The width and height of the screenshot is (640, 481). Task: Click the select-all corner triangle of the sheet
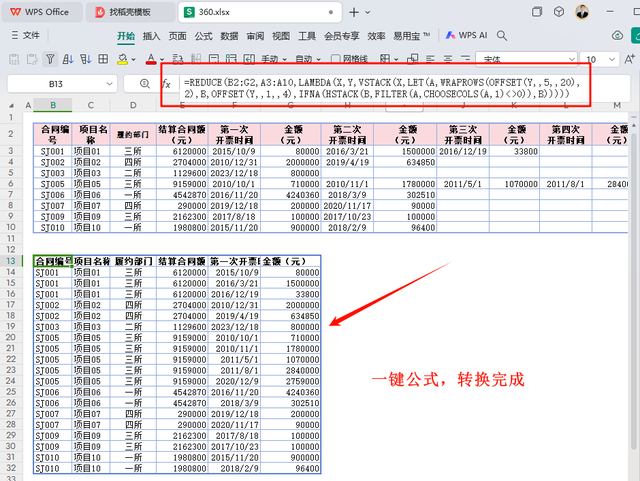point(11,105)
